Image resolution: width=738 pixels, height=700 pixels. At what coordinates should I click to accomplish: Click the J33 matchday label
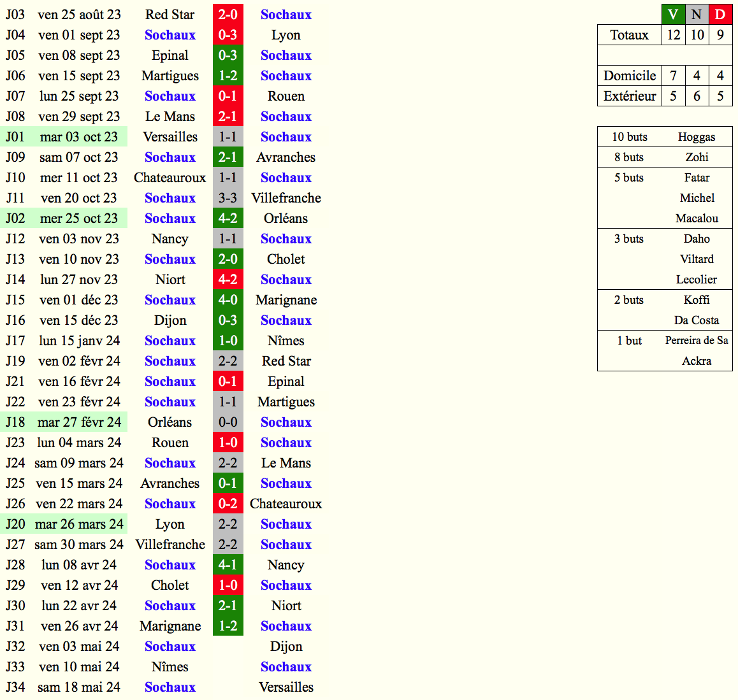click(x=15, y=667)
